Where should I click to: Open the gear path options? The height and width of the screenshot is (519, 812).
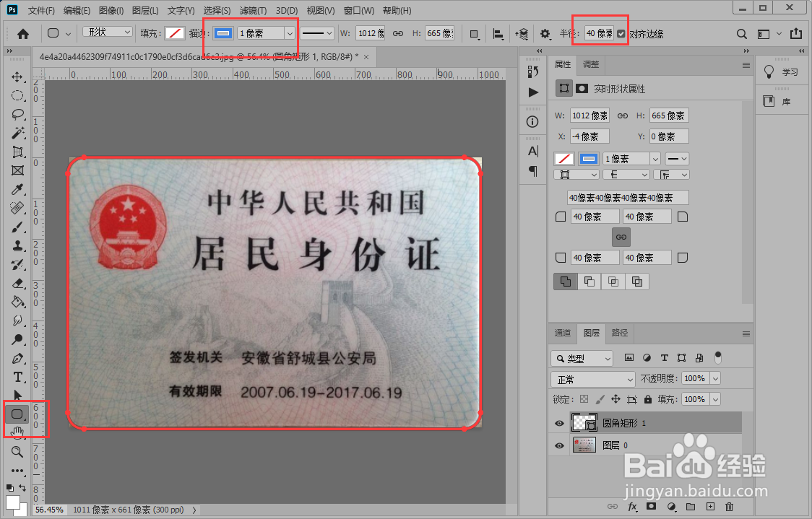545,34
